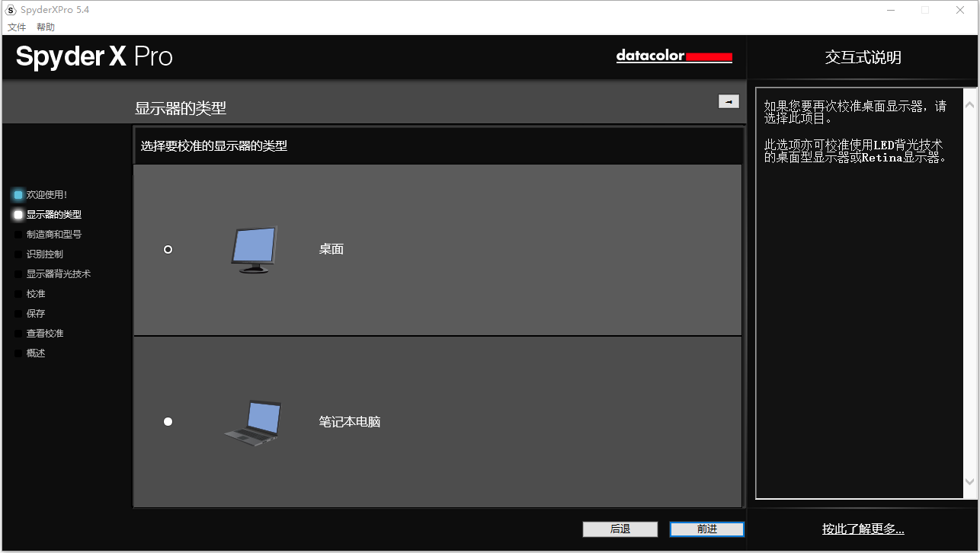Click the small arrow button above the display-type panel

coord(729,101)
